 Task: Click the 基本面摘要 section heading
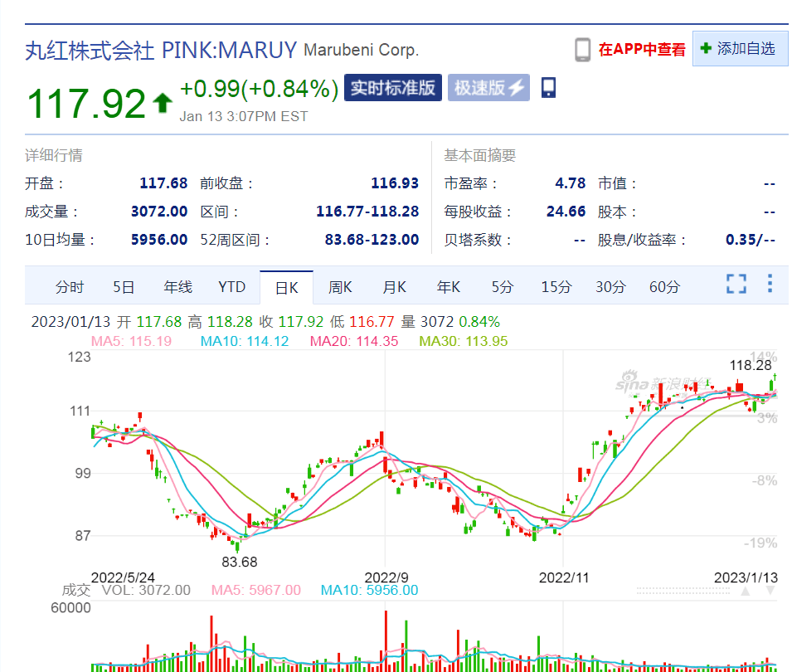click(480, 155)
